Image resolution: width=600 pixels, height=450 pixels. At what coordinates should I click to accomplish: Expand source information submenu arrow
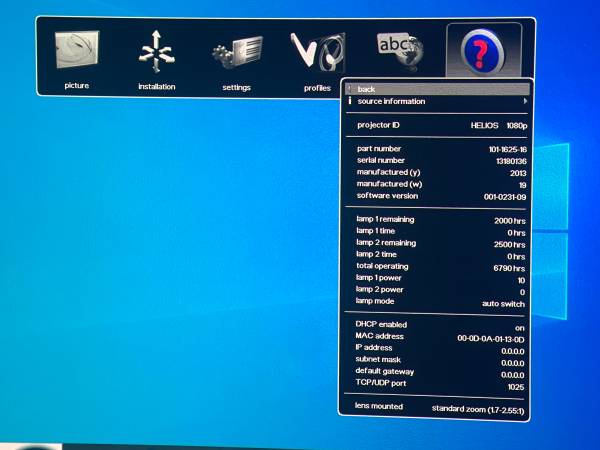tap(525, 101)
